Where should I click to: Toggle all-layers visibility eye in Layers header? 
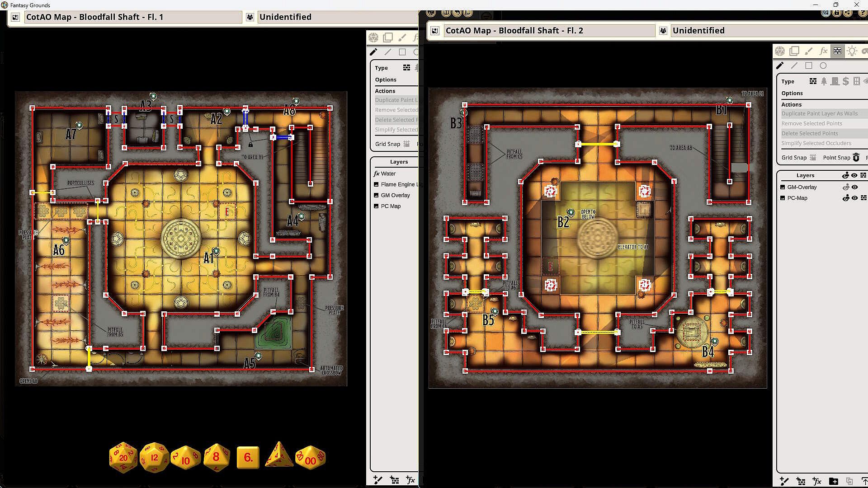pos(854,175)
